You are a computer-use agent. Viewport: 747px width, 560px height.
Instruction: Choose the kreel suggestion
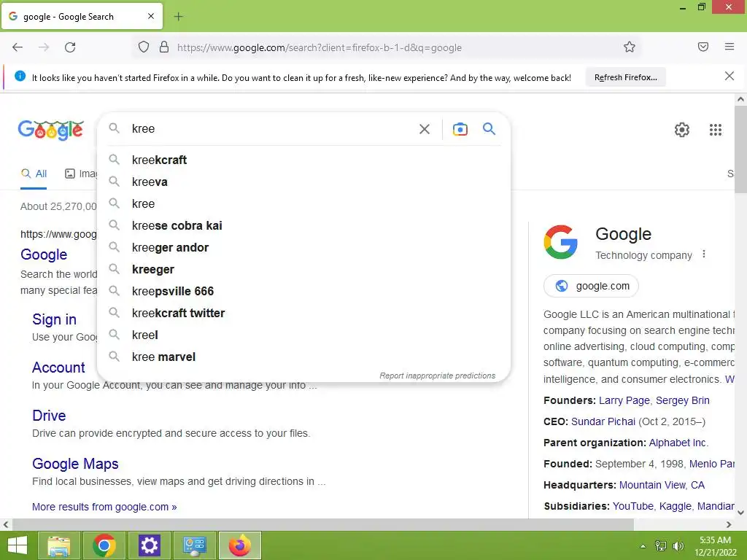(303, 335)
